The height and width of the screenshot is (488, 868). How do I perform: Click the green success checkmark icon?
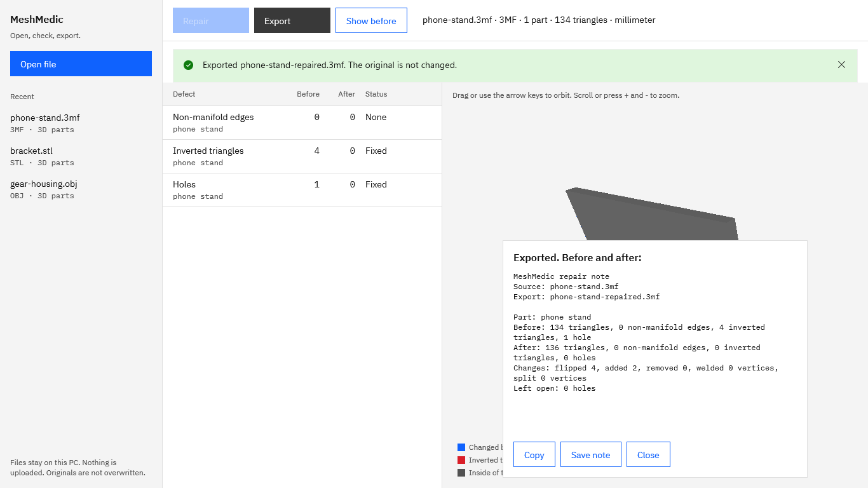click(x=188, y=65)
